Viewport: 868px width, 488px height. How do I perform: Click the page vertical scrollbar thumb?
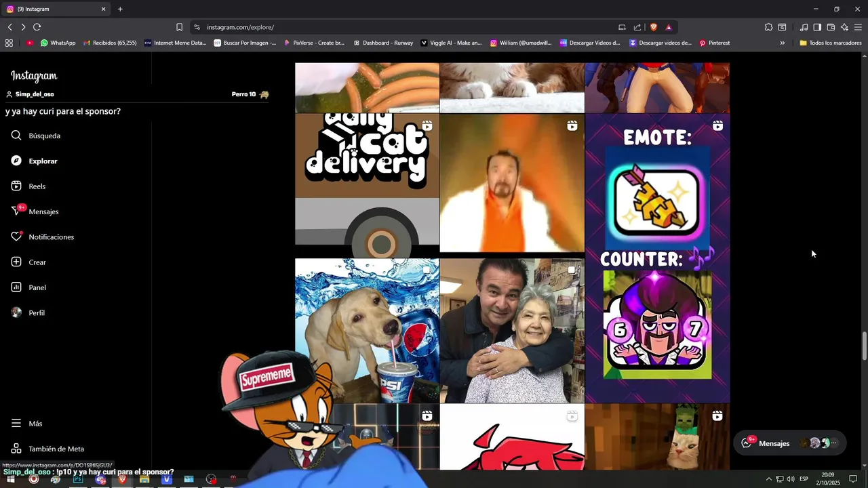point(864,346)
